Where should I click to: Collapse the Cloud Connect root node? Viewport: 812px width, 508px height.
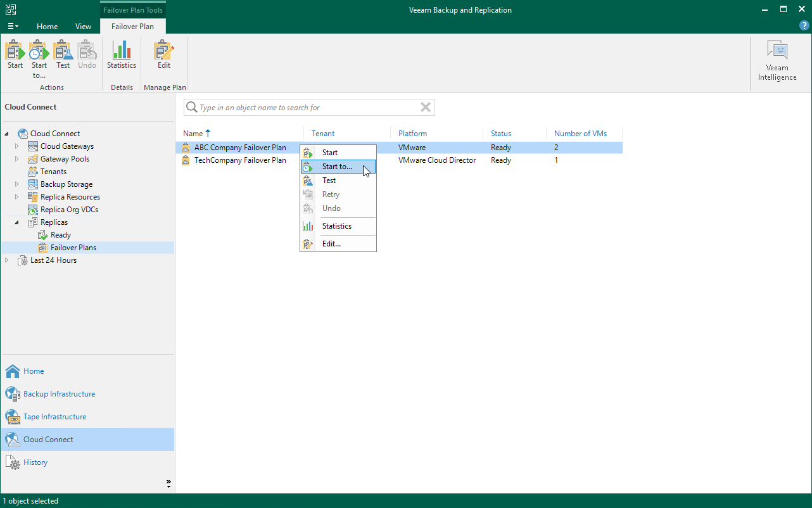pos(6,133)
